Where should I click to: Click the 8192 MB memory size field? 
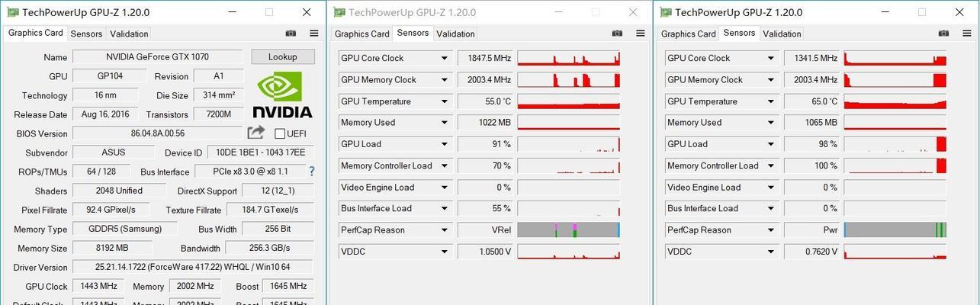111,248
